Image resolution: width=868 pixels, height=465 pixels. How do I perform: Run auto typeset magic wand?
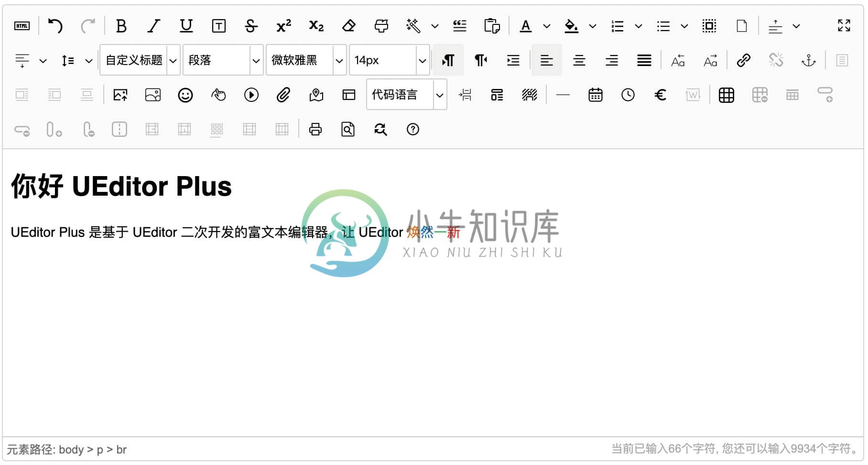pos(413,26)
